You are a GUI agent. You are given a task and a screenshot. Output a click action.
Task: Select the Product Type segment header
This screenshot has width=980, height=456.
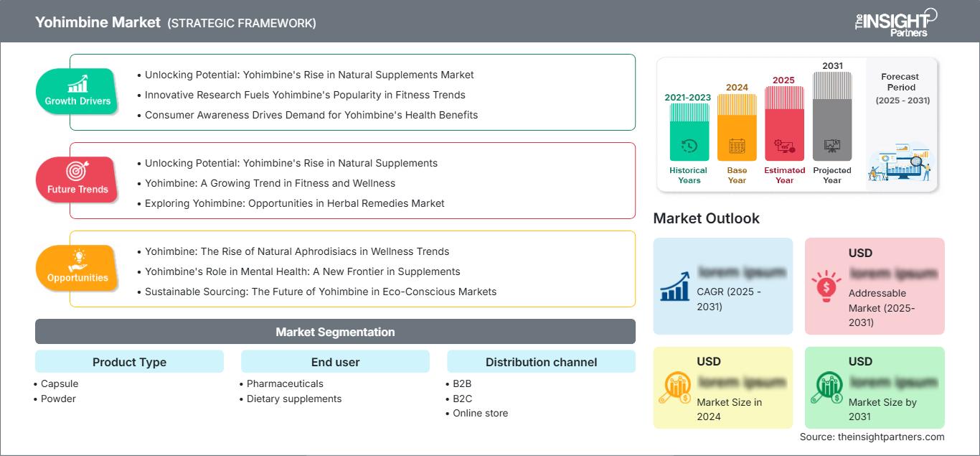[x=129, y=362]
